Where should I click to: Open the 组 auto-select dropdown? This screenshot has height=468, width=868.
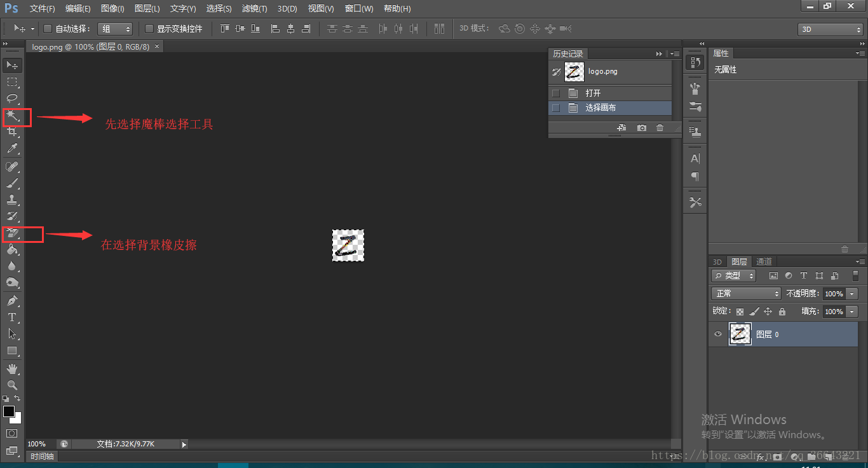click(x=115, y=29)
